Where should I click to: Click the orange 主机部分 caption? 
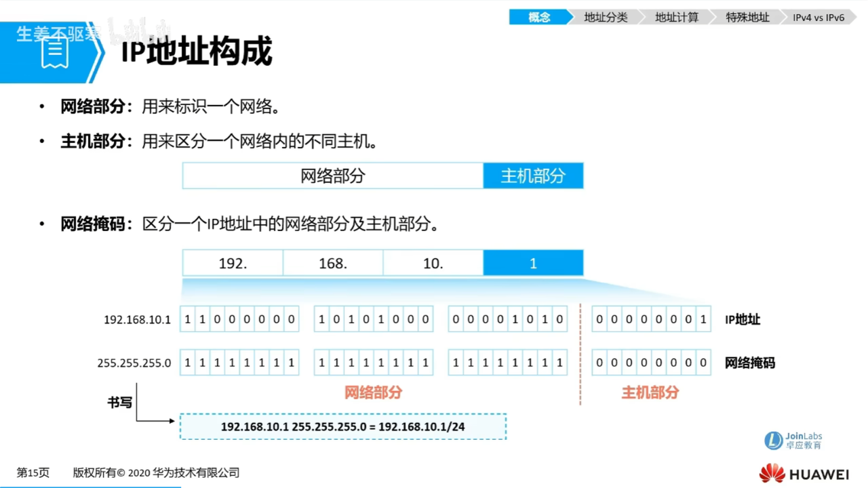(x=650, y=392)
